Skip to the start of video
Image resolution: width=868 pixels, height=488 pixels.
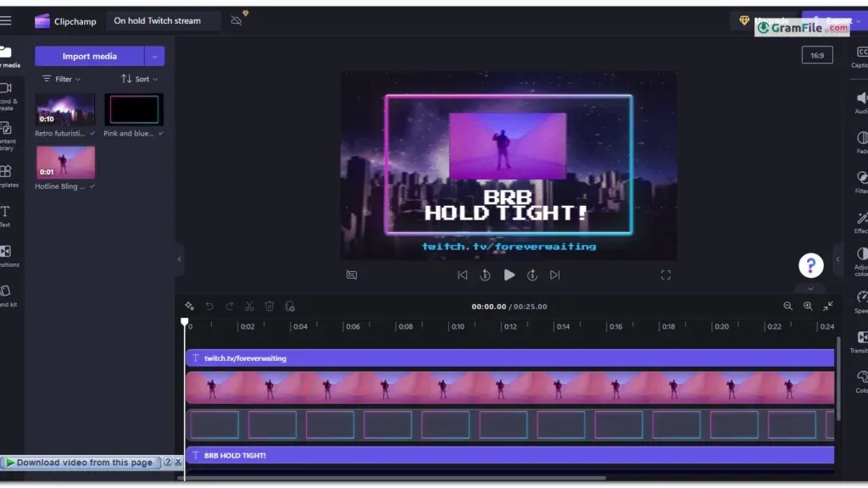point(462,275)
